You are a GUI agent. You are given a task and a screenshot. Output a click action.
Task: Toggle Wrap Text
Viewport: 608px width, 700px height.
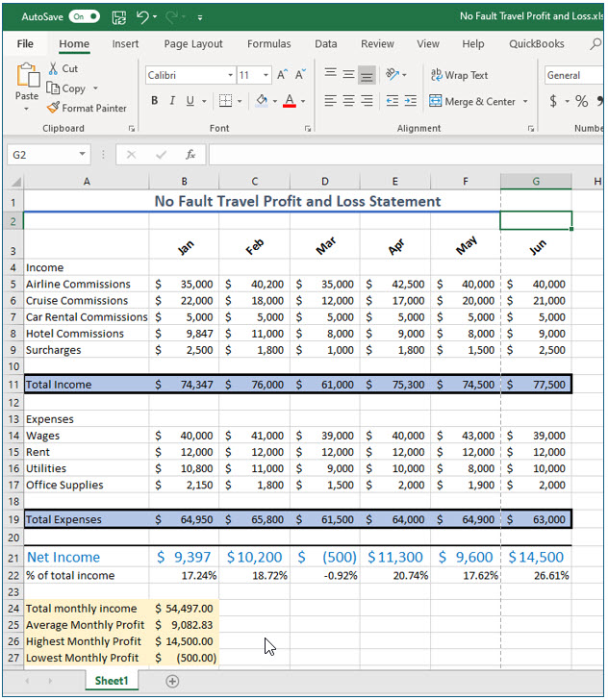[x=459, y=75]
